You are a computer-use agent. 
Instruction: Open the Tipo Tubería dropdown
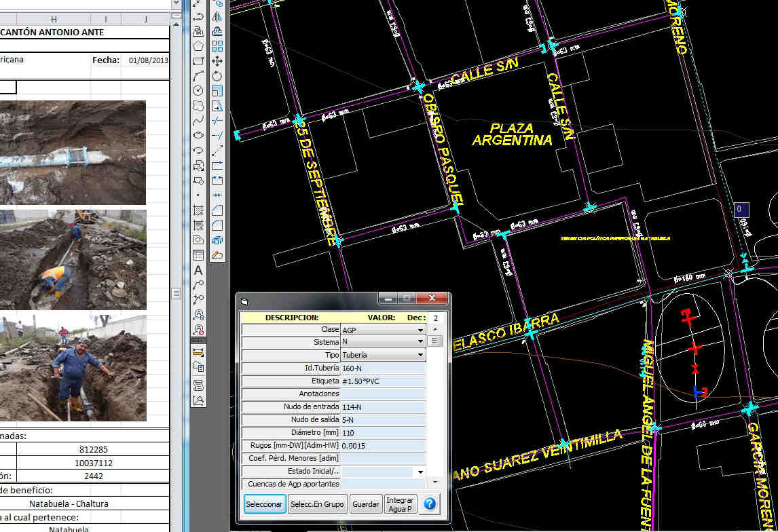421,355
